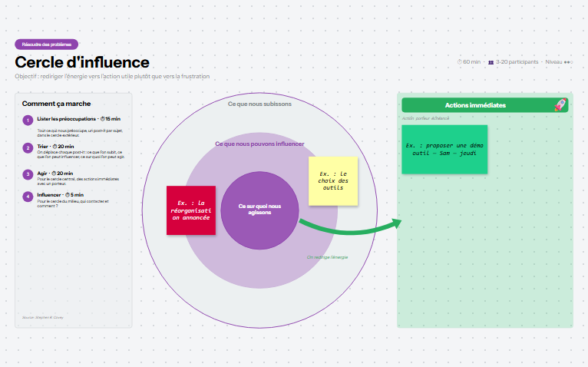The image size is (588, 367).
Task: Click the Niveau difficulty dots
Action: [x=568, y=62]
